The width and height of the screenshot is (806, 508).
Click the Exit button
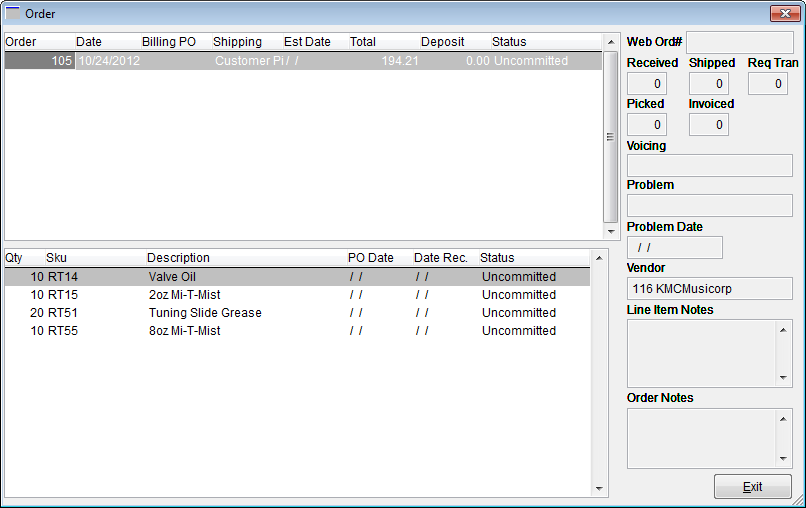pos(752,487)
